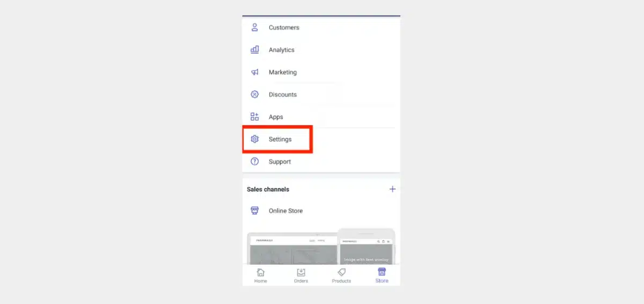Switch to the Orders tab
This screenshot has width=644, height=304.
click(301, 276)
